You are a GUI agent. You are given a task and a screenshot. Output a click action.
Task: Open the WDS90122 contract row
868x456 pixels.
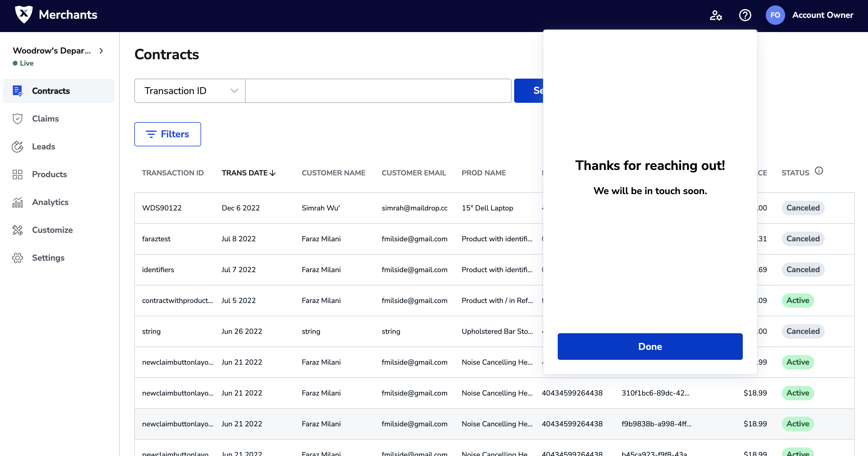162,208
